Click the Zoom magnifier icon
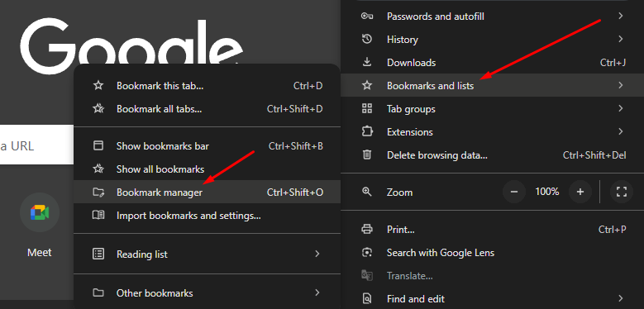 [366, 192]
